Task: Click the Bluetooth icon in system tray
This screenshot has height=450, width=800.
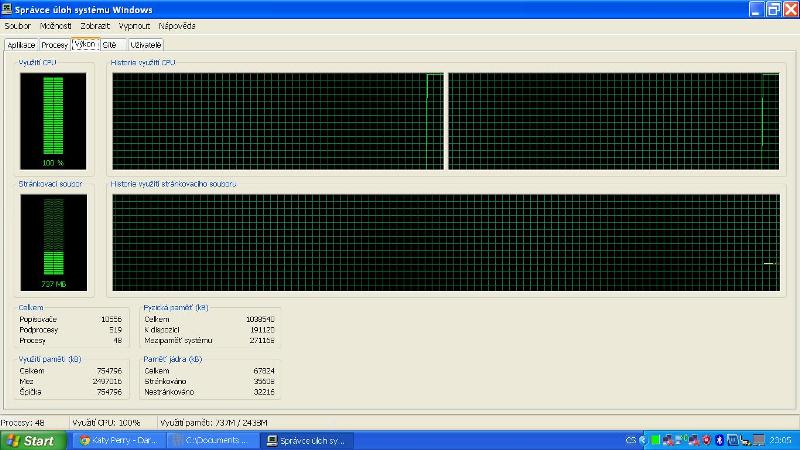Action: click(720, 440)
